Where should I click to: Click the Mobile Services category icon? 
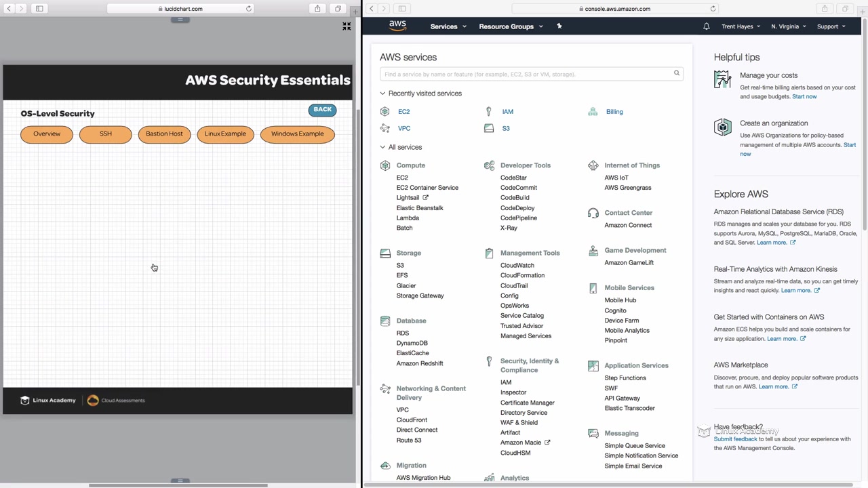(x=593, y=288)
